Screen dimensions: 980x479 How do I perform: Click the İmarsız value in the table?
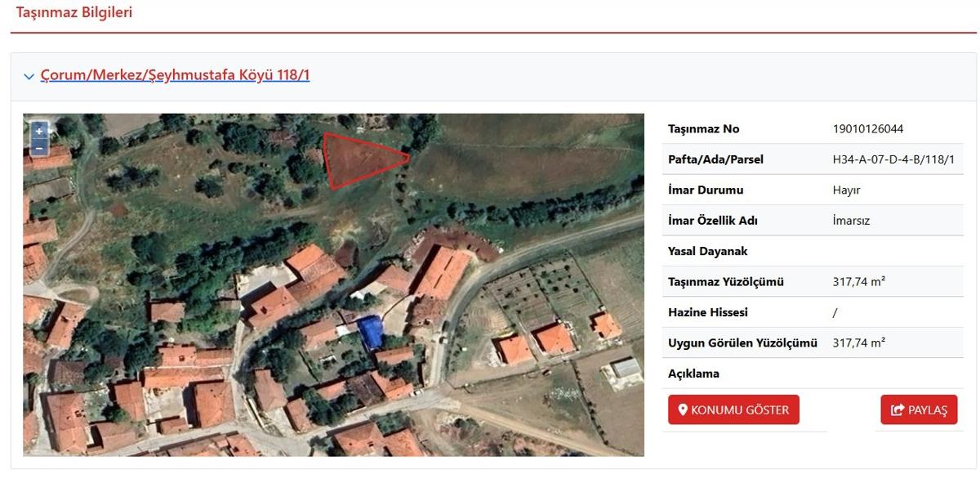(x=851, y=221)
